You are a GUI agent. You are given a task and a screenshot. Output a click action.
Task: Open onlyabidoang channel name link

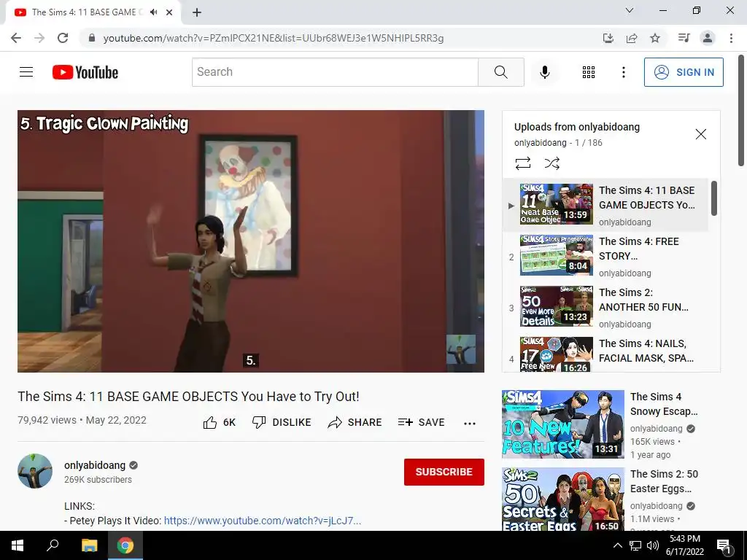point(95,465)
